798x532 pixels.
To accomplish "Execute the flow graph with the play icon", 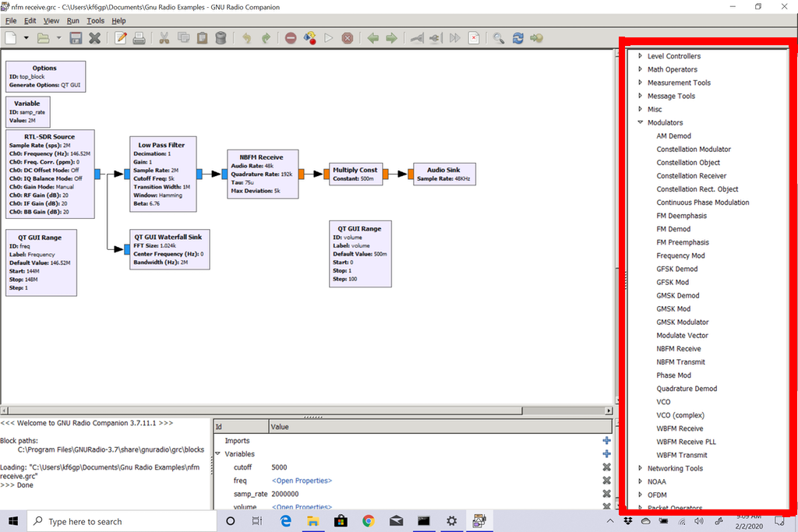I will [329, 38].
